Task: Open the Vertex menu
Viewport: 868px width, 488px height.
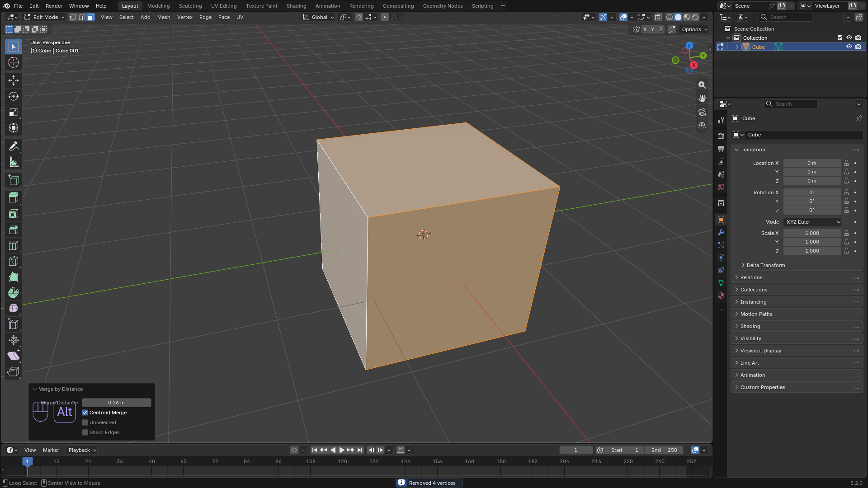Action: click(185, 17)
